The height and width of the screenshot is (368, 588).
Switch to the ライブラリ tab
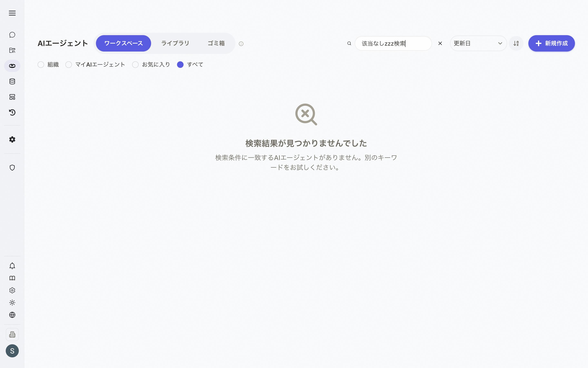(x=175, y=43)
